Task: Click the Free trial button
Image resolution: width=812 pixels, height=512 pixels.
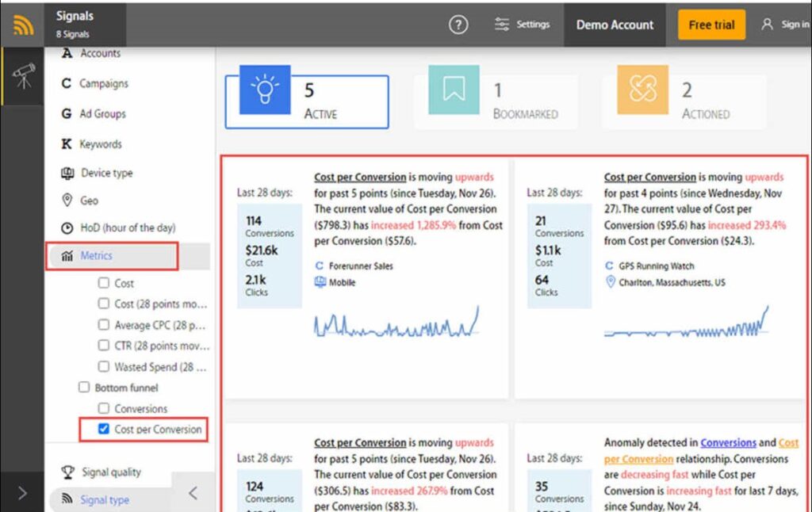Action: pyautogui.click(x=710, y=24)
